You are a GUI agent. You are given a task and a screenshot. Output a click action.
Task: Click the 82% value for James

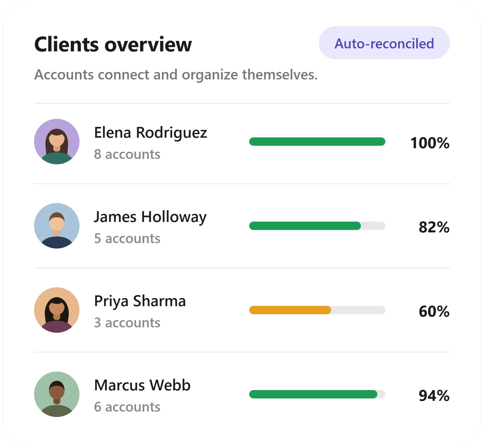434,227
